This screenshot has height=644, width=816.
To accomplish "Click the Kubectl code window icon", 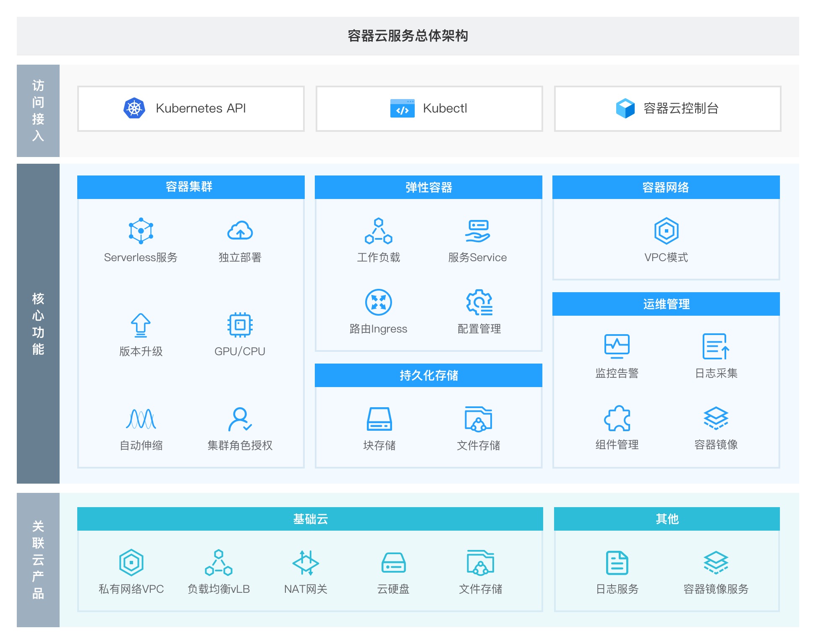I will (x=402, y=108).
